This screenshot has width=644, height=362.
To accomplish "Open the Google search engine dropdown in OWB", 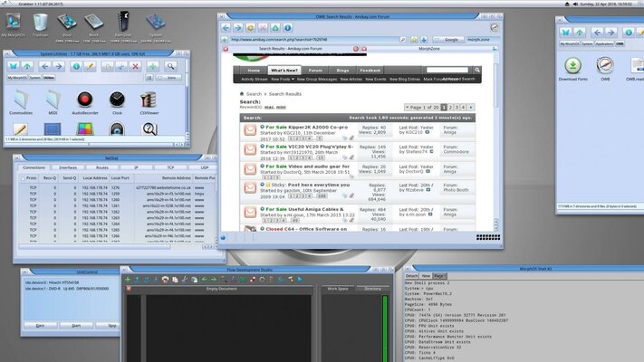I will pyautogui.click(x=448, y=40).
